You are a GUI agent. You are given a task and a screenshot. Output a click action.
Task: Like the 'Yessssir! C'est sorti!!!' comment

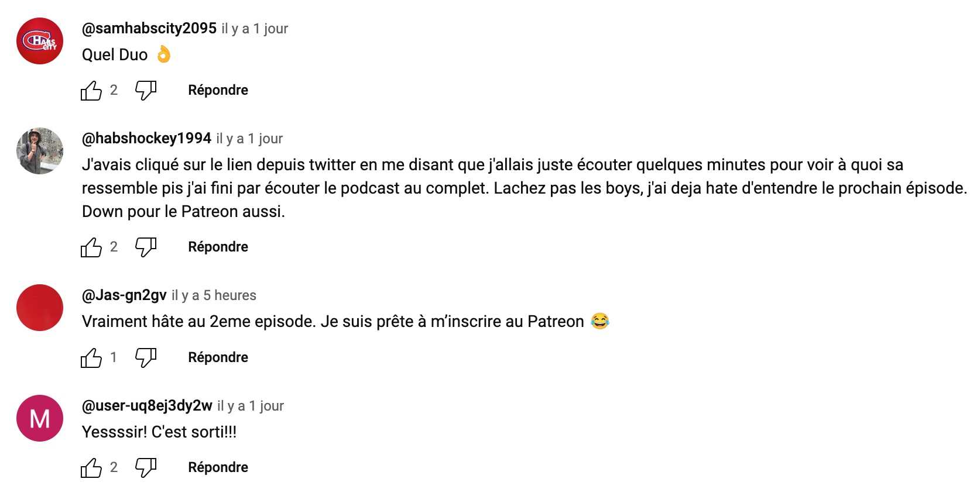coord(91,467)
